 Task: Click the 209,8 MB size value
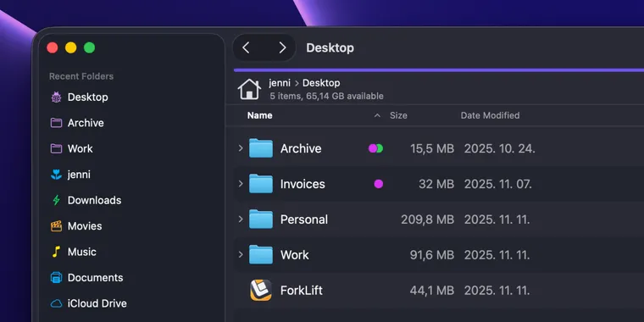(x=428, y=219)
